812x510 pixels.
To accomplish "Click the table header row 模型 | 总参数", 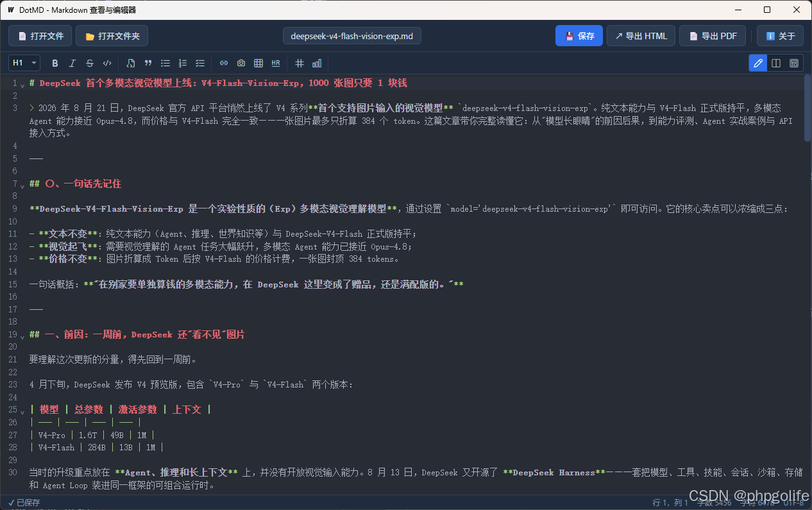I will pos(121,409).
